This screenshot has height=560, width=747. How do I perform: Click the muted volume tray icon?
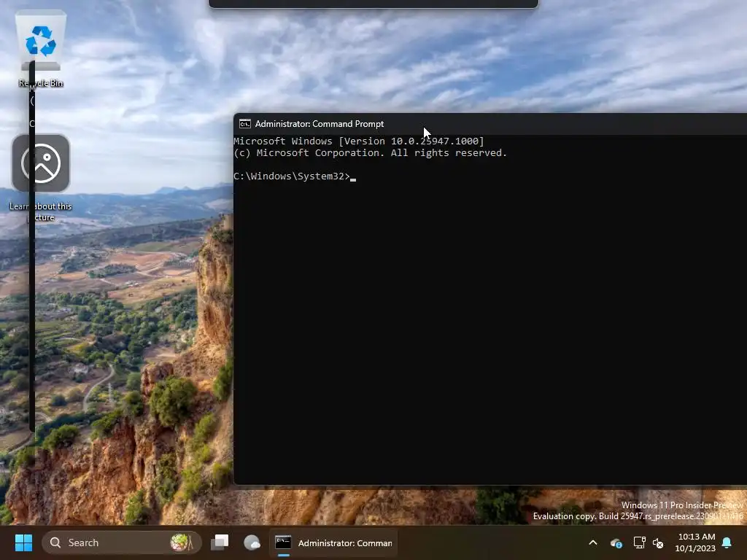[658, 542]
